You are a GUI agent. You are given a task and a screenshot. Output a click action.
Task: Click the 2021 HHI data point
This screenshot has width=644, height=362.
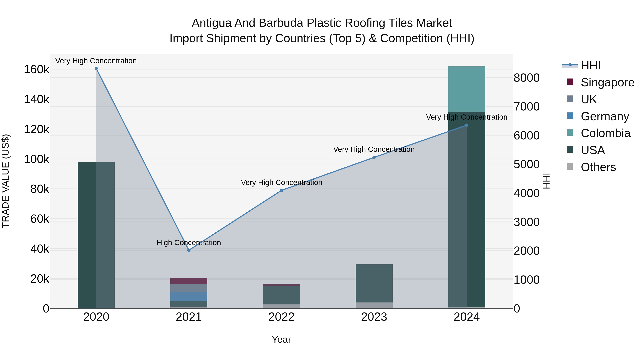pos(189,250)
